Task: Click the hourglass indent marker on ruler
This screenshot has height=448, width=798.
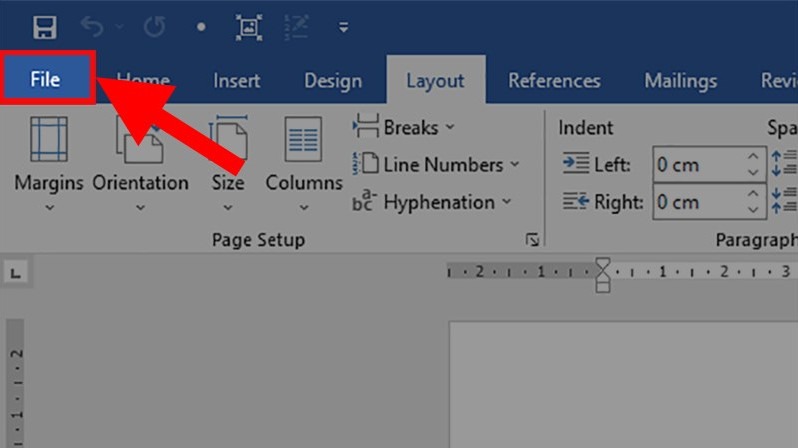Action: tap(602, 271)
